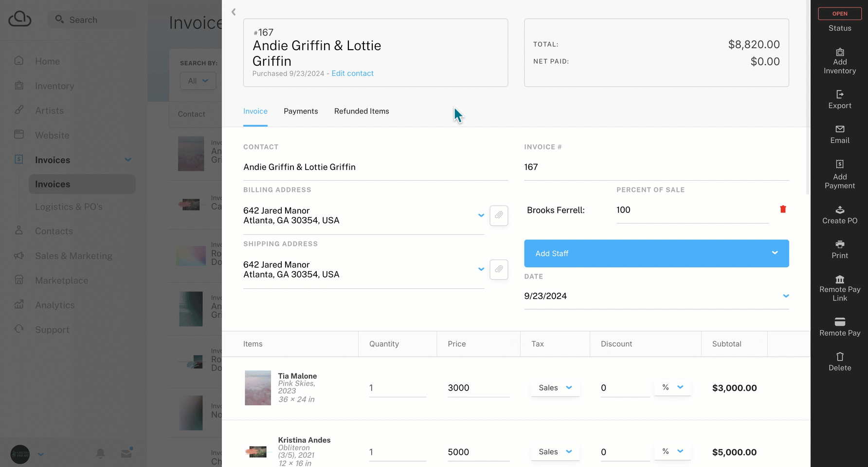
Task: Attach file to billing address
Action: pos(499,215)
